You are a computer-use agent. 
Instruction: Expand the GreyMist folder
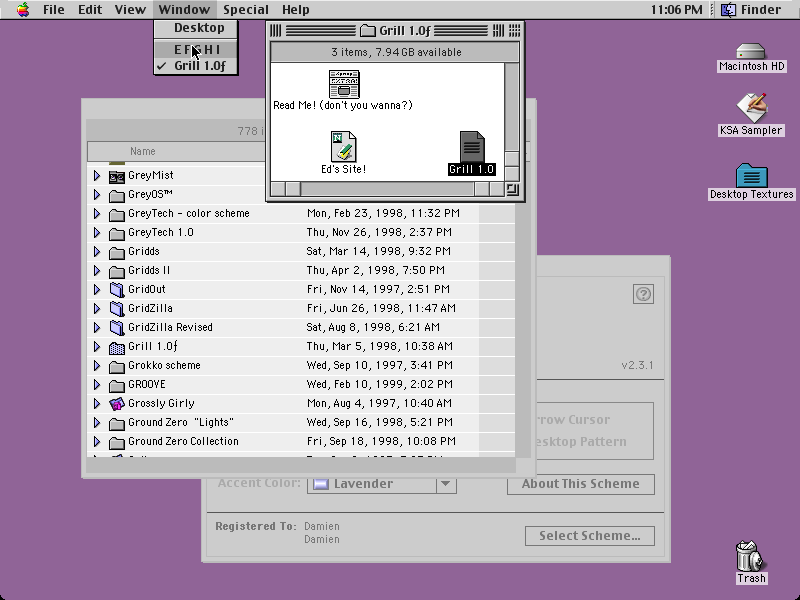[x=97, y=176]
